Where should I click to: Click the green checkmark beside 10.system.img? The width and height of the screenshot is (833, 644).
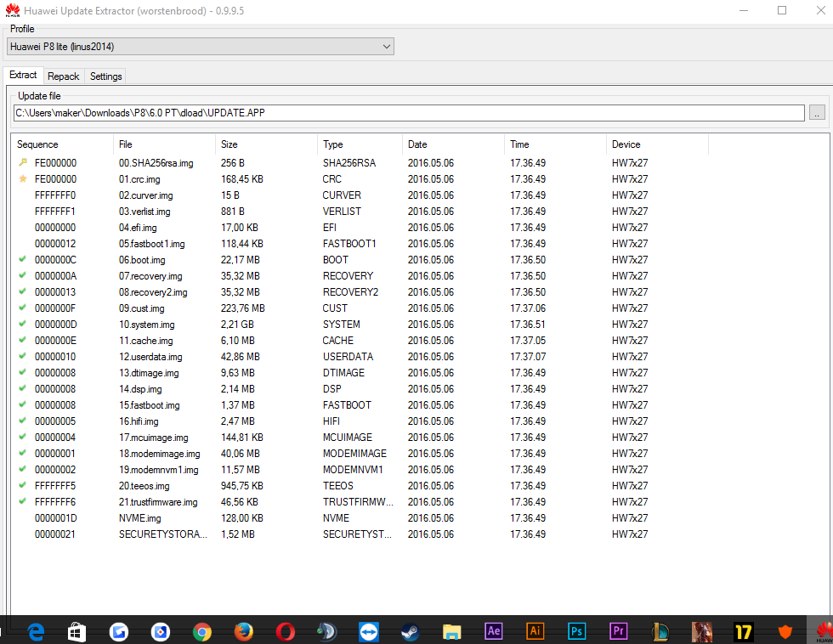(x=22, y=324)
